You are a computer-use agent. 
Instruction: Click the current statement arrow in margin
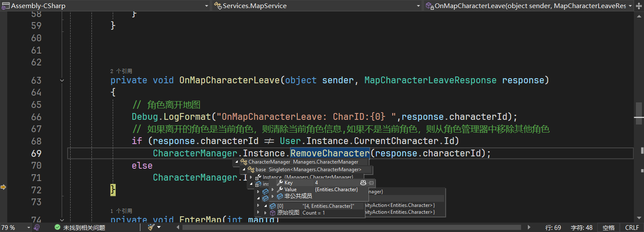click(x=3, y=187)
